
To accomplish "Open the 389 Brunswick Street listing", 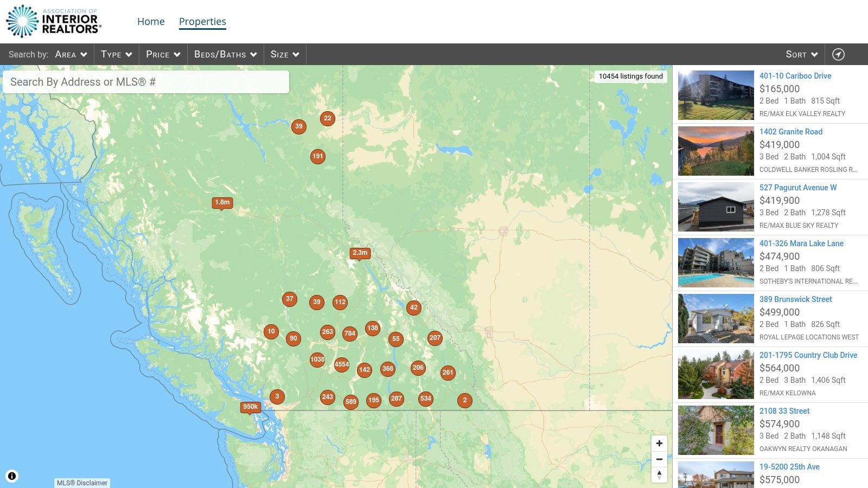I will click(795, 299).
